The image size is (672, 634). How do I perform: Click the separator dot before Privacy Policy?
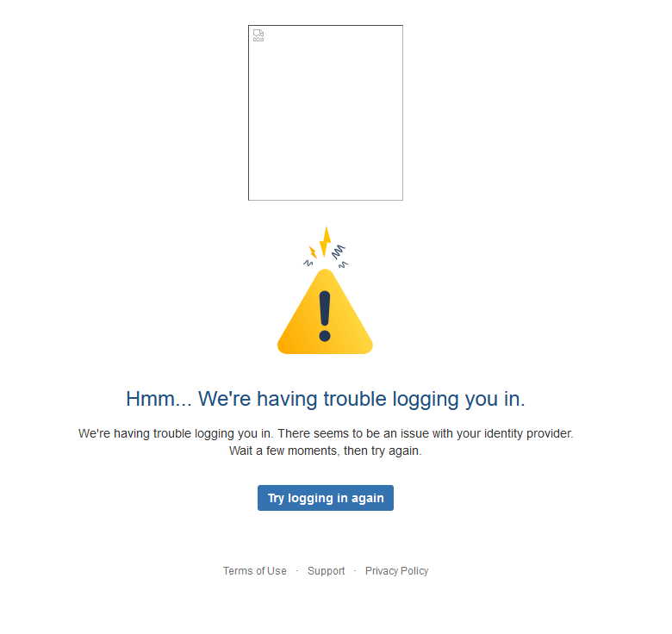355,571
